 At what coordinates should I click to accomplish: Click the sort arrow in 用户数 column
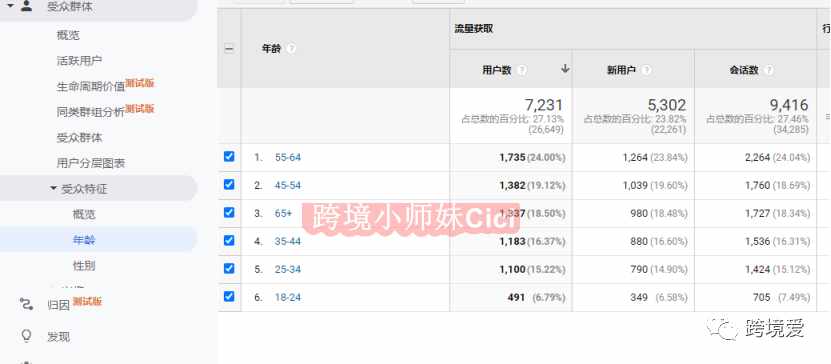565,69
